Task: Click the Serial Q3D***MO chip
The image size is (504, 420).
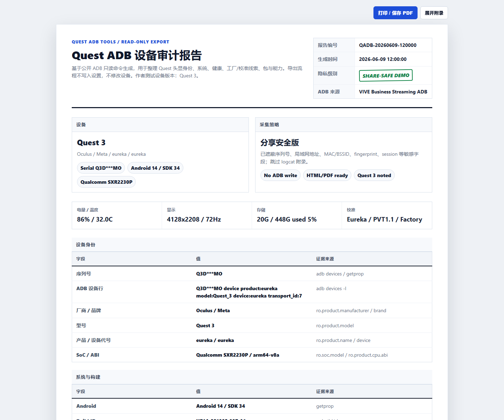Action: click(101, 168)
